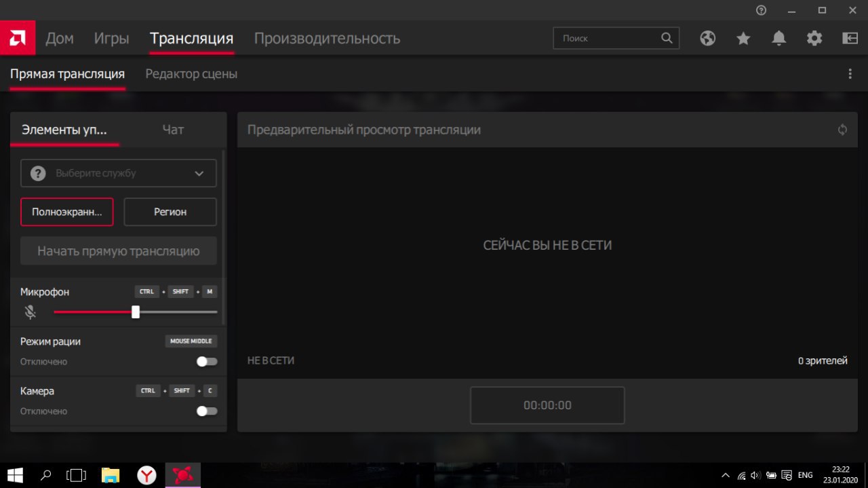Open Task View on taskbar
The width and height of the screenshot is (868, 488).
pos(77,475)
